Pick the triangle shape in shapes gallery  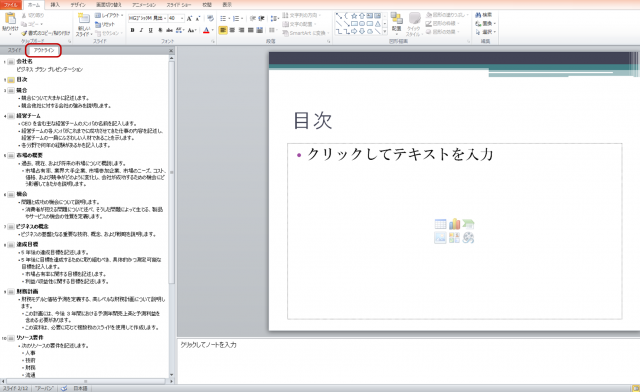pos(378,23)
